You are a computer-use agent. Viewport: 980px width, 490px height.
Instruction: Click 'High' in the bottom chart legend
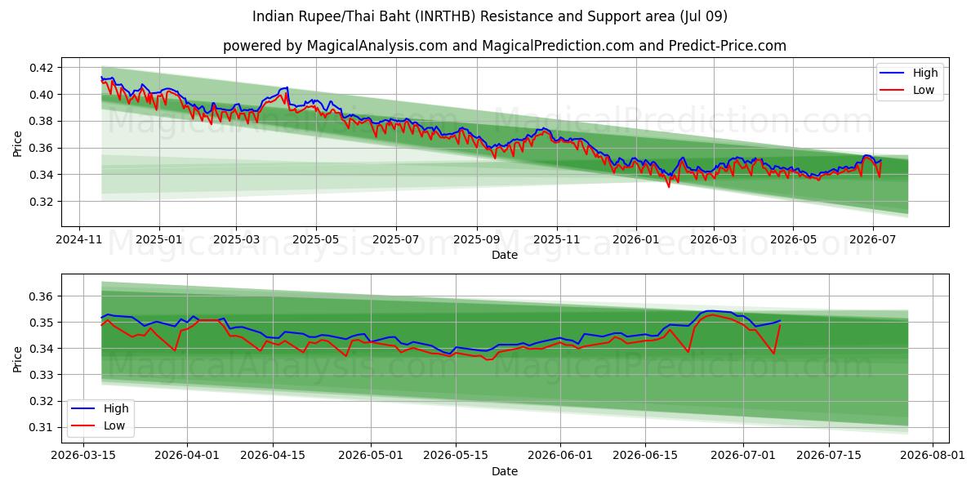click(115, 408)
